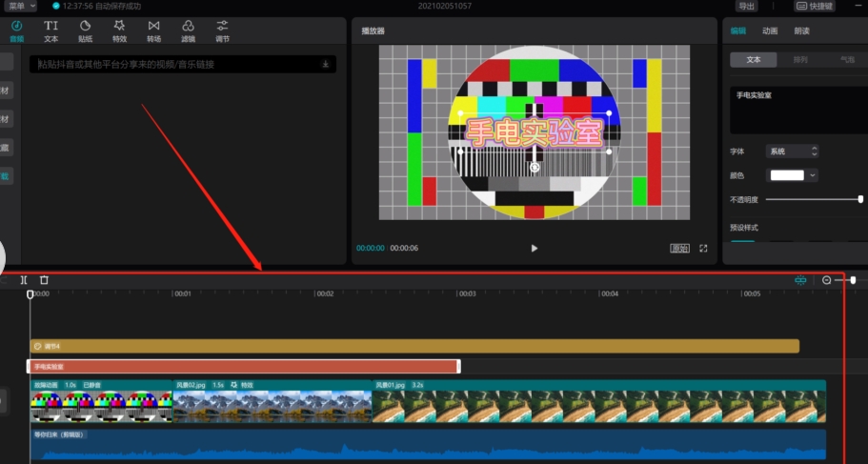Toggle timeline snapping icon
Viewport: 868px width, 464px height.
(x=800, y=280)
